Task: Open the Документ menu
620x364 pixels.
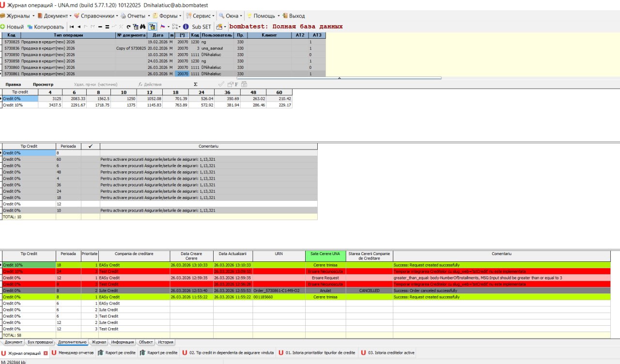Action: tap(55, 15)
